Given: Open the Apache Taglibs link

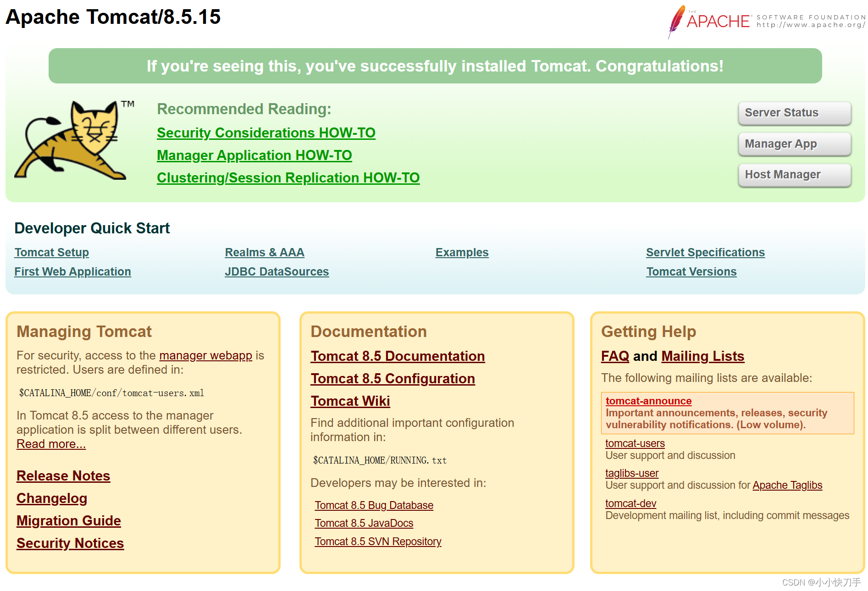Looking at the screenshot, I should [788, 485].
